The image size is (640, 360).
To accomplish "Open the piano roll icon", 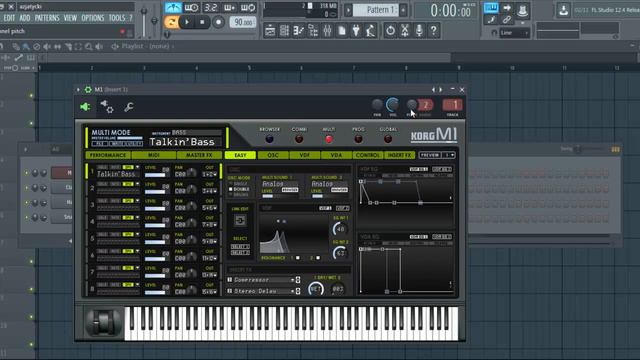I will (299, 31).
